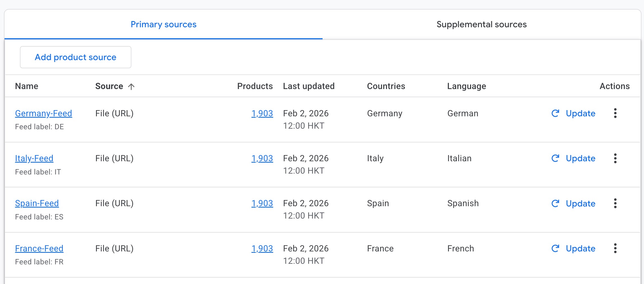Sort the table by Name column header
The width and height of the screenshot is (644, 284).
coord(27,86)
